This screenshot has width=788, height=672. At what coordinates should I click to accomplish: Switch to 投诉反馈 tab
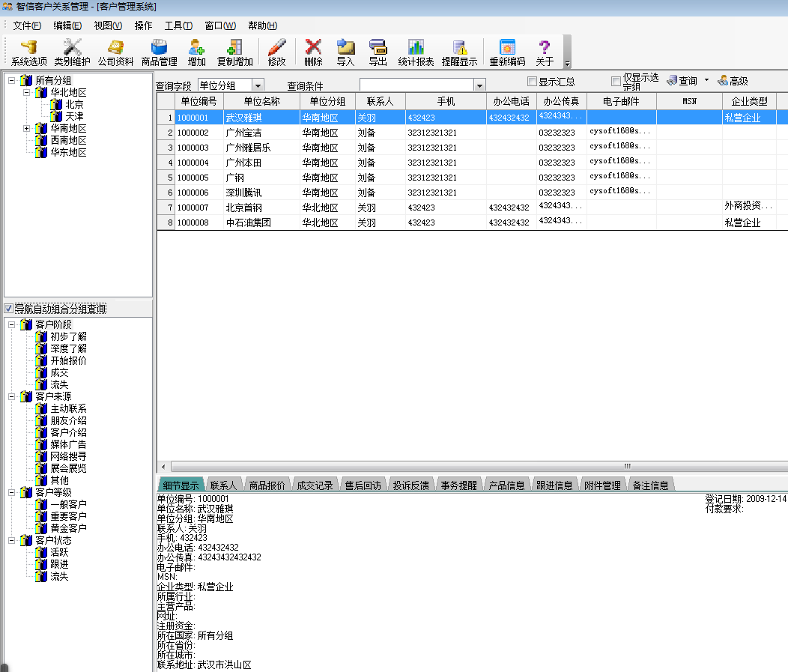410,485
